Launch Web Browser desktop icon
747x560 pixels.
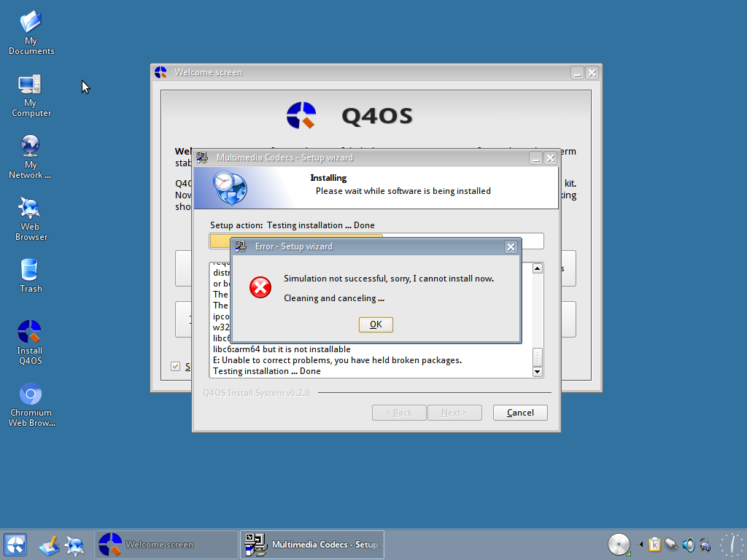(x=31, y=219)
